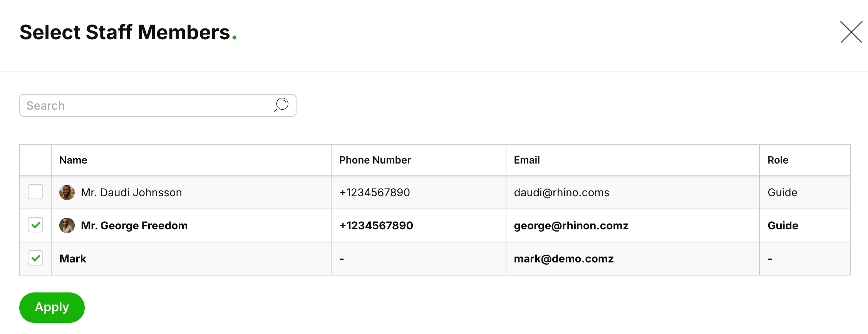
Task: Click email daudi@rhino.coms
Action: point(561,192)
